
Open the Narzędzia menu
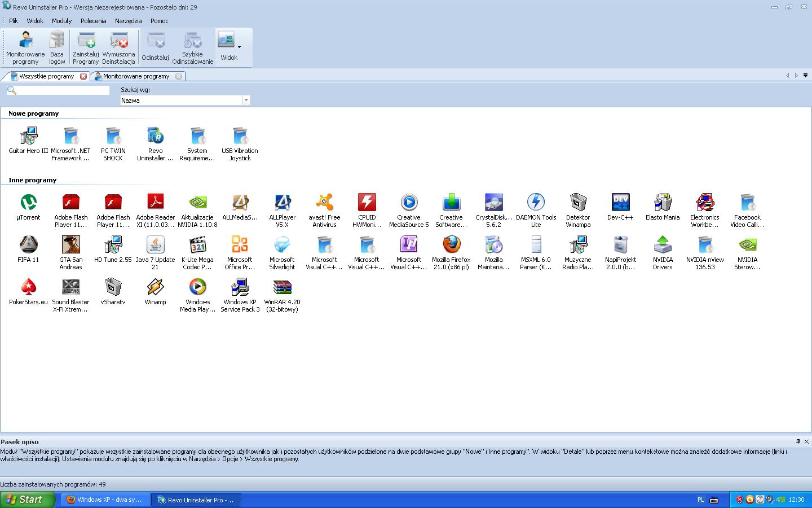coord(129,21)
